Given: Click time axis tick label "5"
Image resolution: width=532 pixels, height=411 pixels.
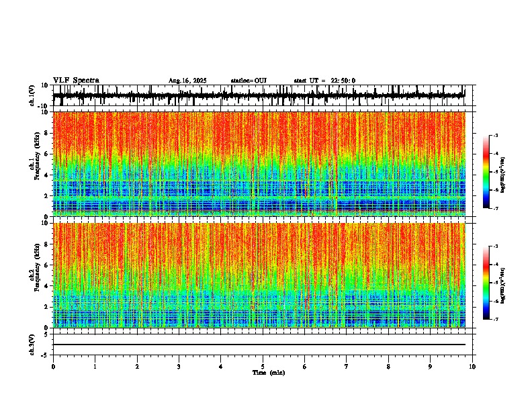Looking at the screenshot, I should pos(263,367).
